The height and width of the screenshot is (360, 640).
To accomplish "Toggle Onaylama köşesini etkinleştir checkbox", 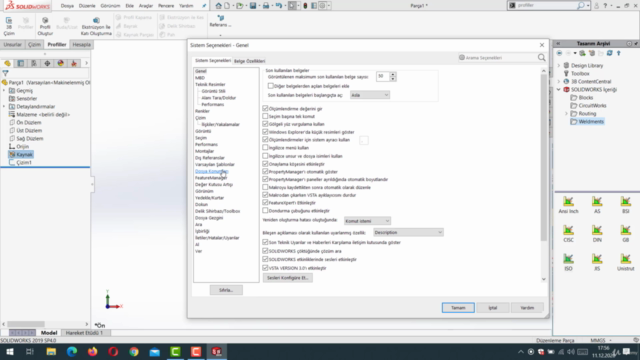I will pyautogui.click(x=265, y=164).
